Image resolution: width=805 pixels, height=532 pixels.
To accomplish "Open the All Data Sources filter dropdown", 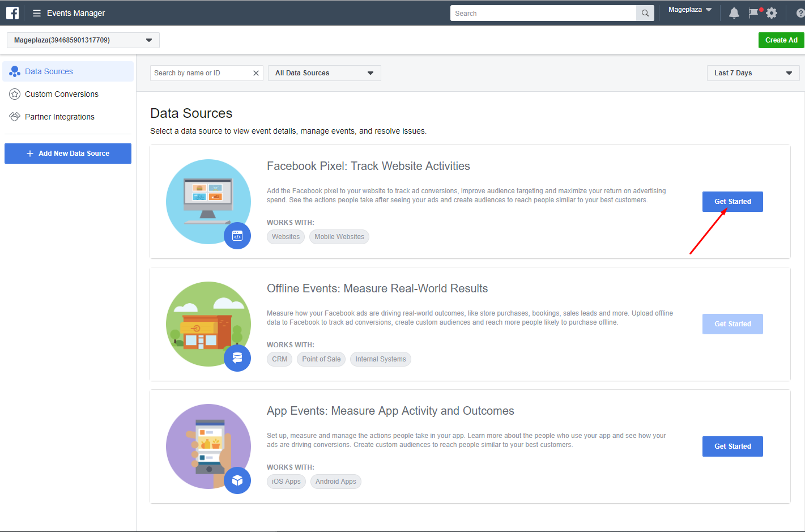I will pos(324,73).
